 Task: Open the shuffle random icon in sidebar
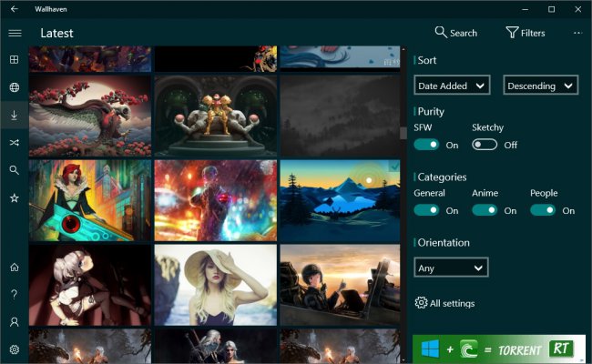tap(15, 143)
